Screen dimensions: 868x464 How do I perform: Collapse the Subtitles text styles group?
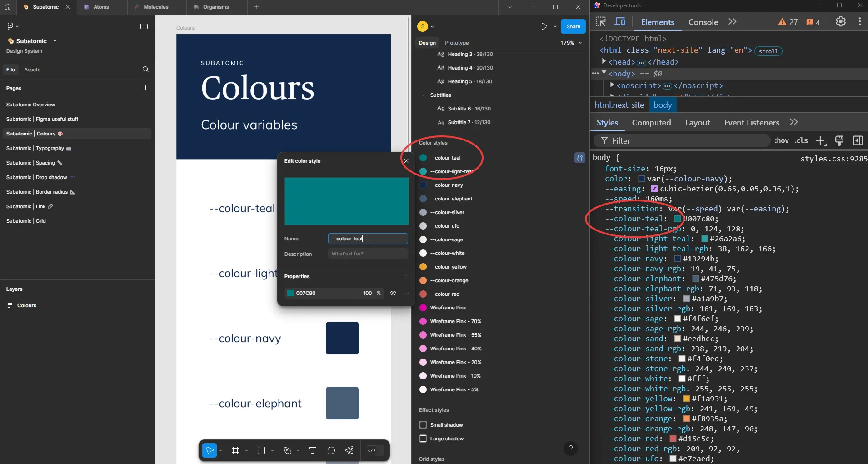423,95
